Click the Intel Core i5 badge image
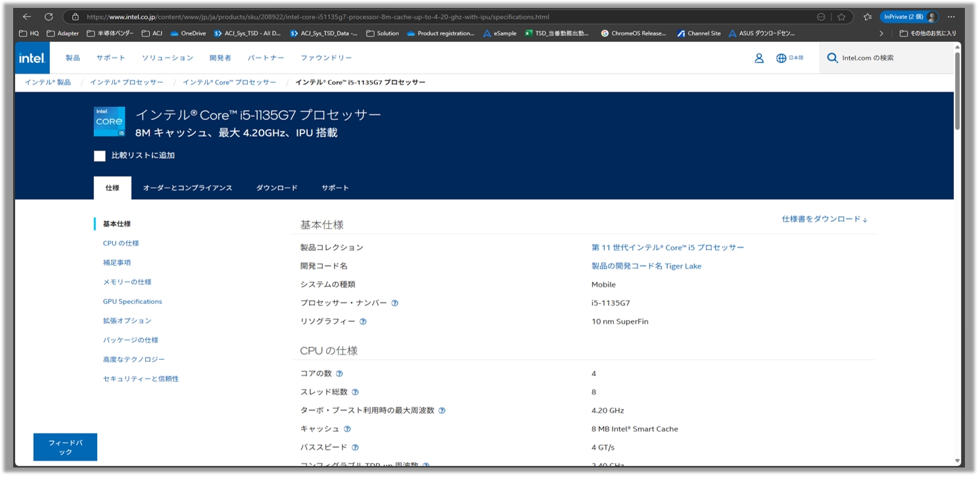 click(x=109, y=121)
